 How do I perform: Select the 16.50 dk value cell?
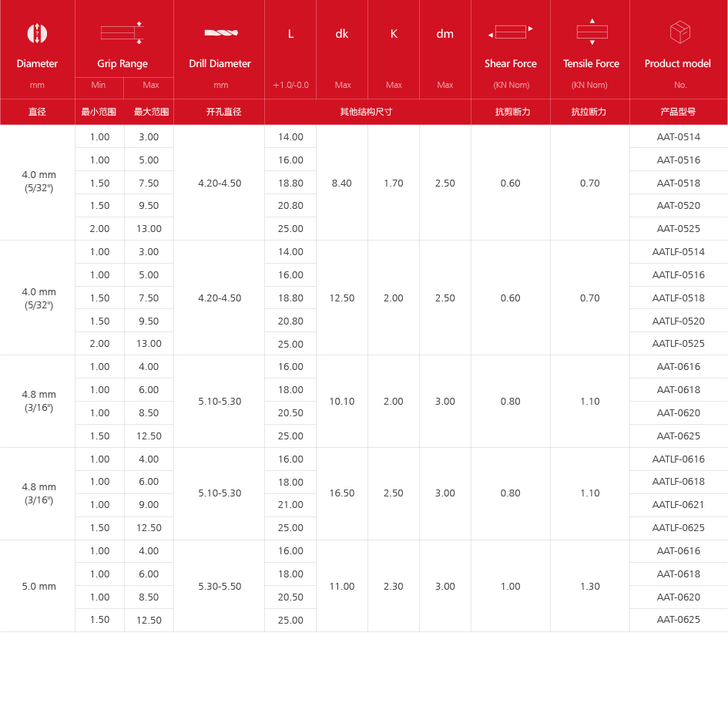pyautogui.click(x=342, y=493)
